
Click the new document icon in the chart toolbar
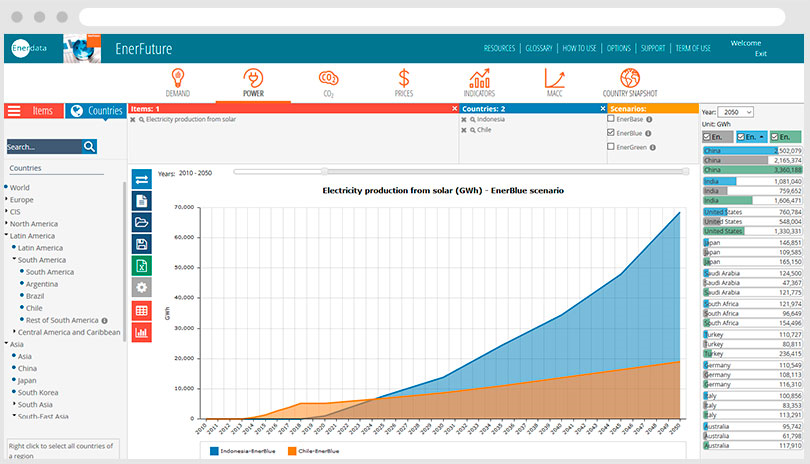(x=142, y=201)
